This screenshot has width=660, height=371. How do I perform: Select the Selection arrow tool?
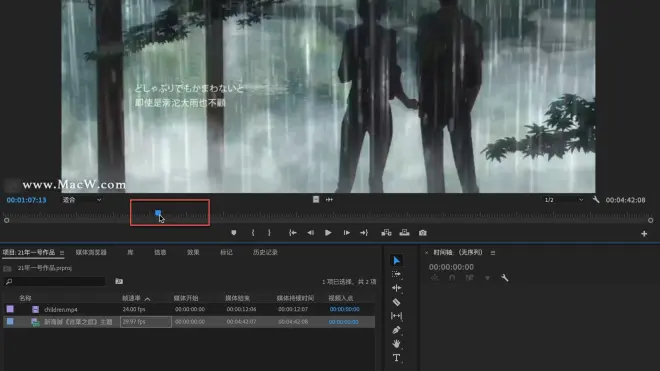tap(396, 261)
